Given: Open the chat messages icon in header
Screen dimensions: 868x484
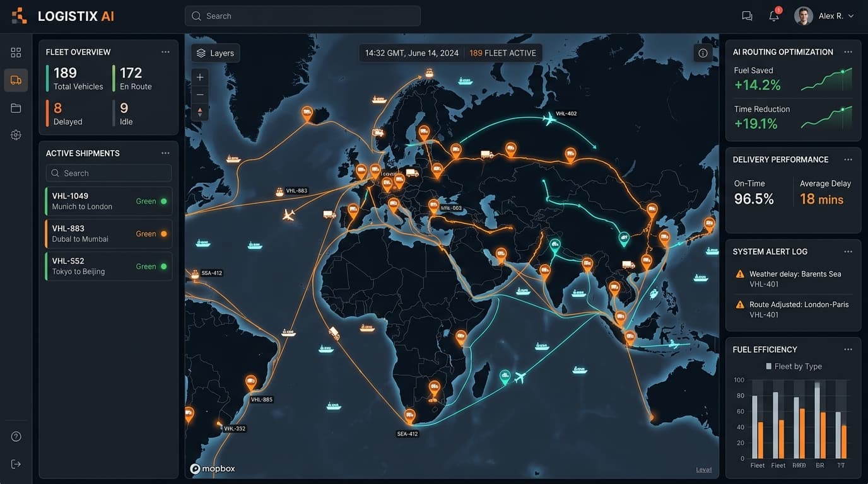Looking at the screenshot, I should [x=747, y=16].
